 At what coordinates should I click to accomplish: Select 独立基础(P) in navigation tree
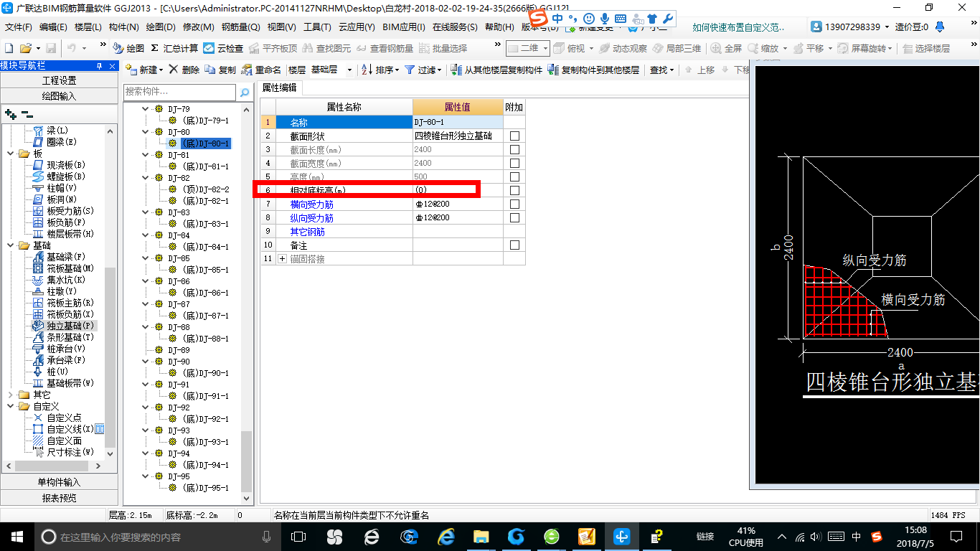click(x=63, y=326)
